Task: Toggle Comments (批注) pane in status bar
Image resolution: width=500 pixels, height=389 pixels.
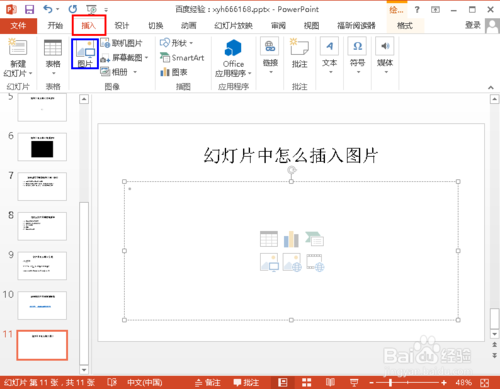Action: (x=246, y=382)
